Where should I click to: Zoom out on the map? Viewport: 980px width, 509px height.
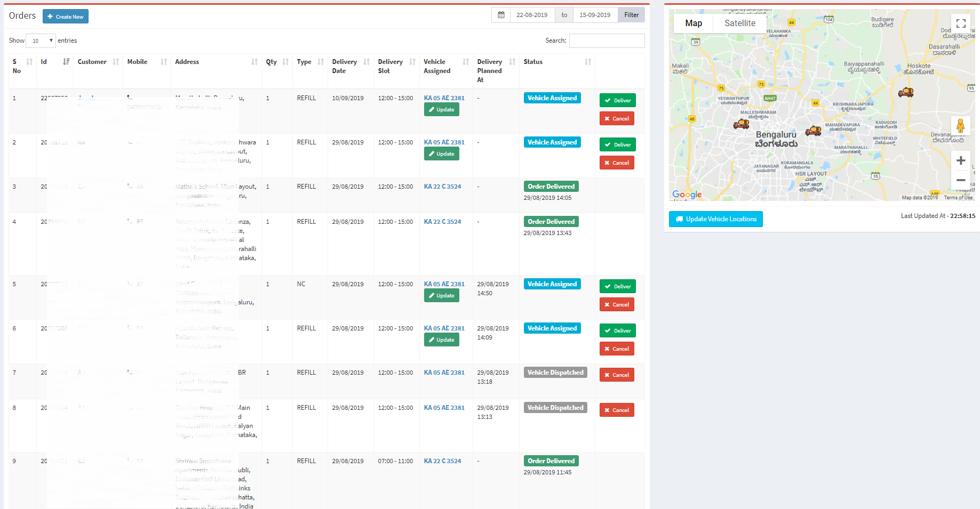[961, 180]
